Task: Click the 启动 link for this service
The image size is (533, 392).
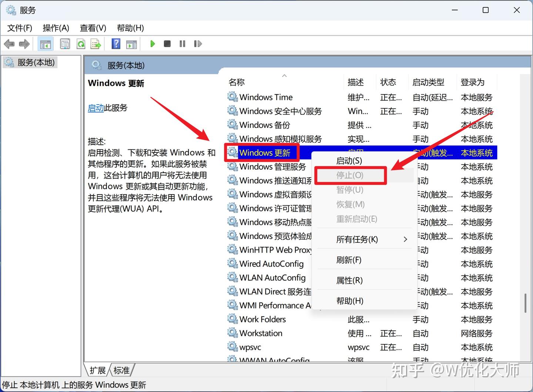Action: coord(96,108)
